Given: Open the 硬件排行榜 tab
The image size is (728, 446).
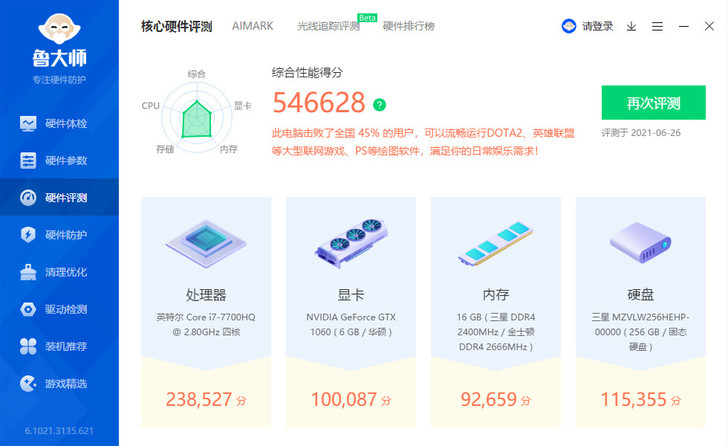Looking at the screenshot, I should (409, 26).
